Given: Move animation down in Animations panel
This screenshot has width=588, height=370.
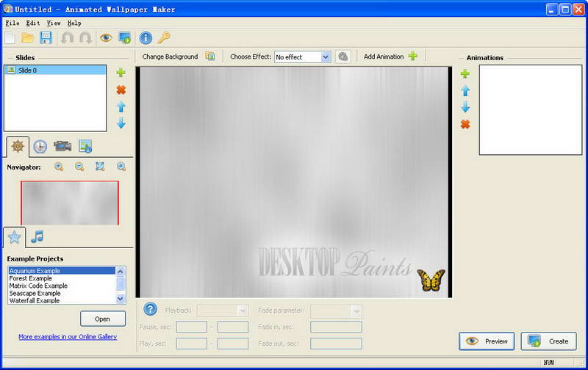Looking at the screenshot, I should (x=465, y=107).
